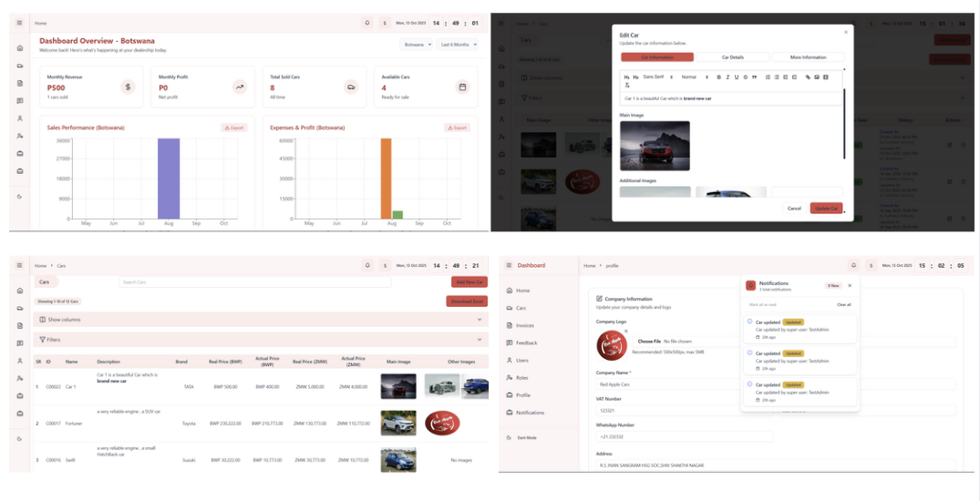Mark the first Car updated notification as read

[x=749, y=322]
